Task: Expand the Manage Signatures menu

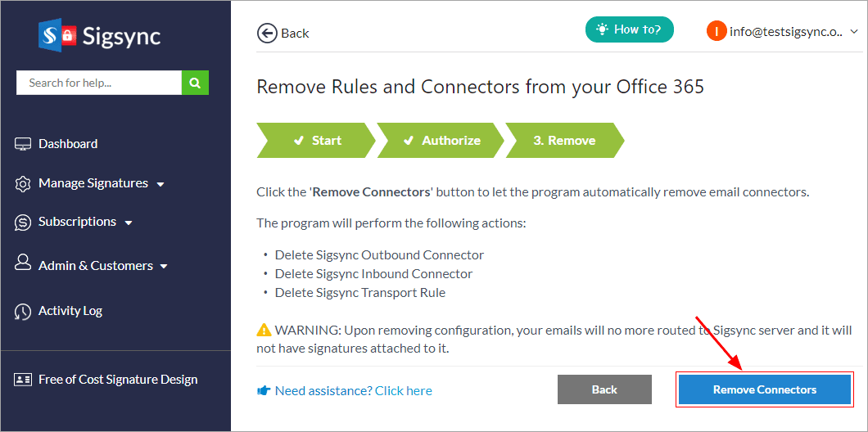Action: 160,184
